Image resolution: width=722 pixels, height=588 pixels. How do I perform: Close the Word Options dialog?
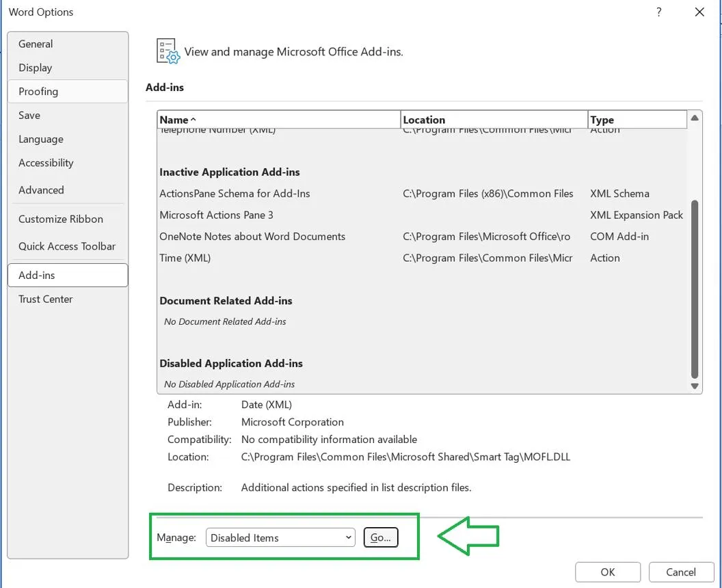(699, 12)
